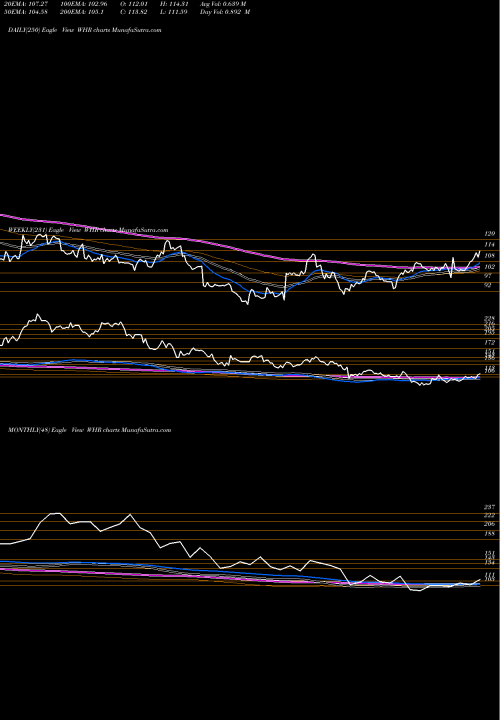
Task: Click the 102 price axis label
Action: pyautogui.click(x=490, y=266)
